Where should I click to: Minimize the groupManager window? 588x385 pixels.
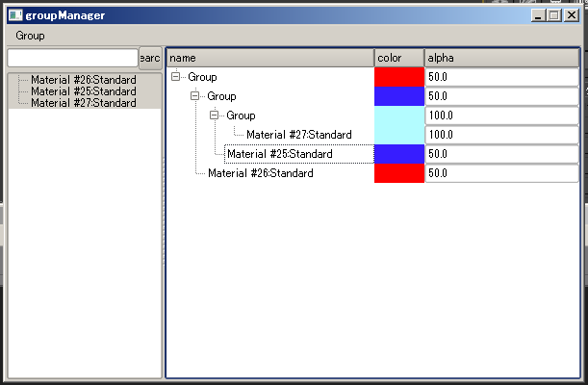[538, 15]
